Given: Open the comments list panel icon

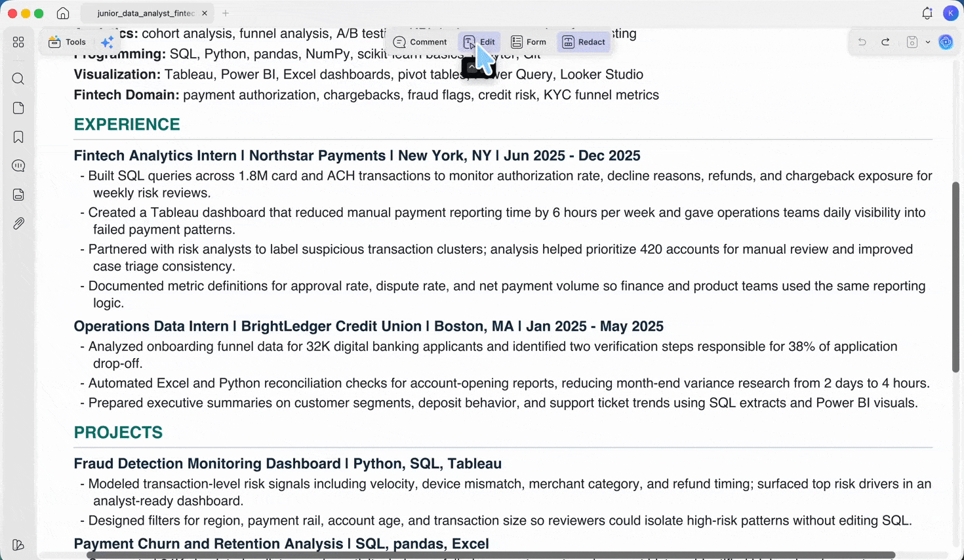Looking at the screenshot, I should (x=18, y=166).
